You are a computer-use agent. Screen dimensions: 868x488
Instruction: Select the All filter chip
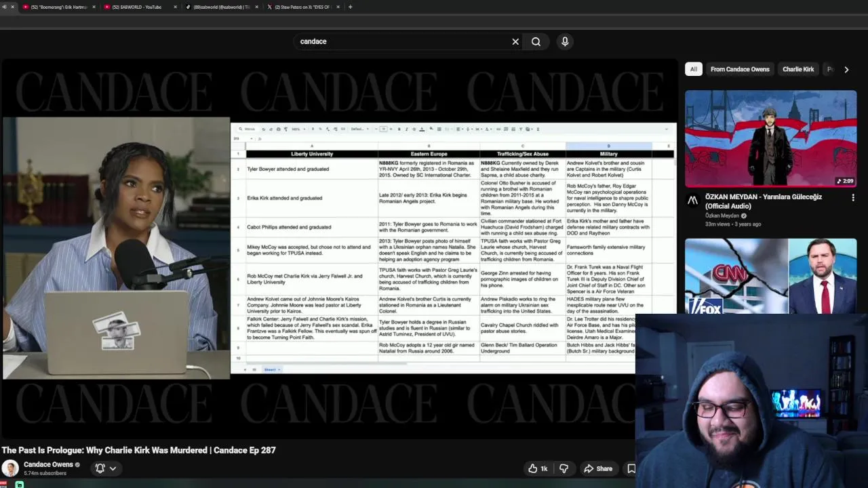click(x=693, y=69)
